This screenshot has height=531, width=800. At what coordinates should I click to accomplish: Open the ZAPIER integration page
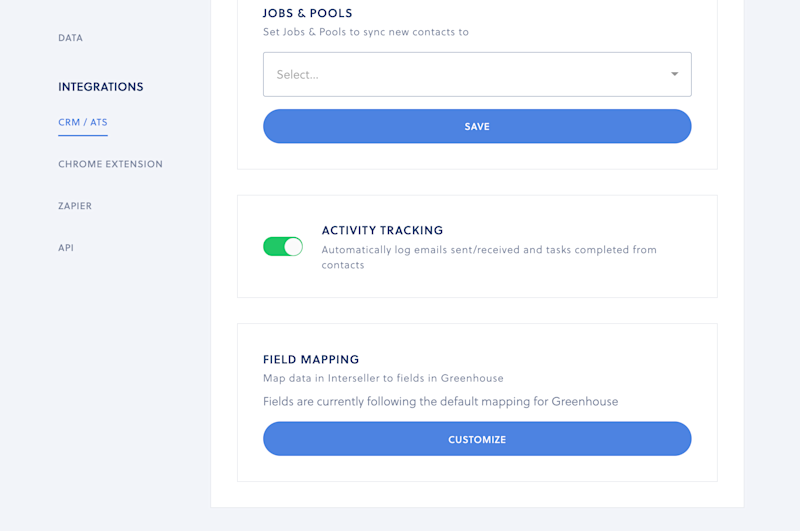click(75, 206)
